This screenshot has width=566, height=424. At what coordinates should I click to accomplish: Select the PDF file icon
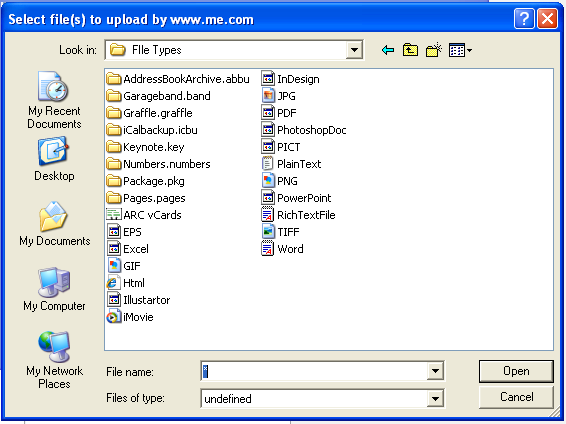267,113
